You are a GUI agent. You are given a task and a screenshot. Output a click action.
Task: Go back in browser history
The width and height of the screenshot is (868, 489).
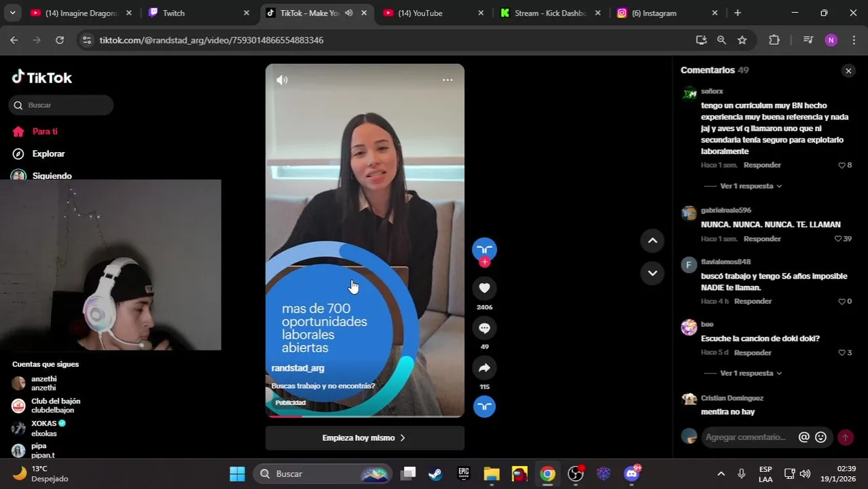tap(14, 40)
